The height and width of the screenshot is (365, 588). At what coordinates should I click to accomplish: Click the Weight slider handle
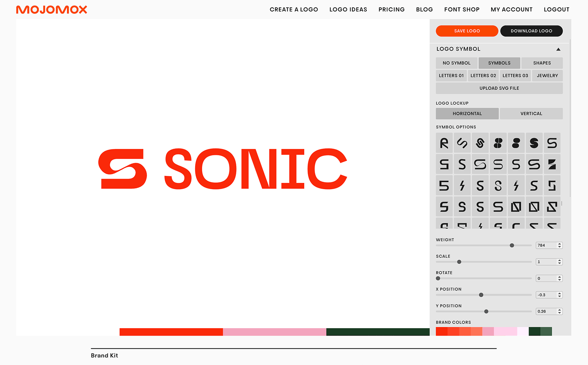(x=512, y=245)
